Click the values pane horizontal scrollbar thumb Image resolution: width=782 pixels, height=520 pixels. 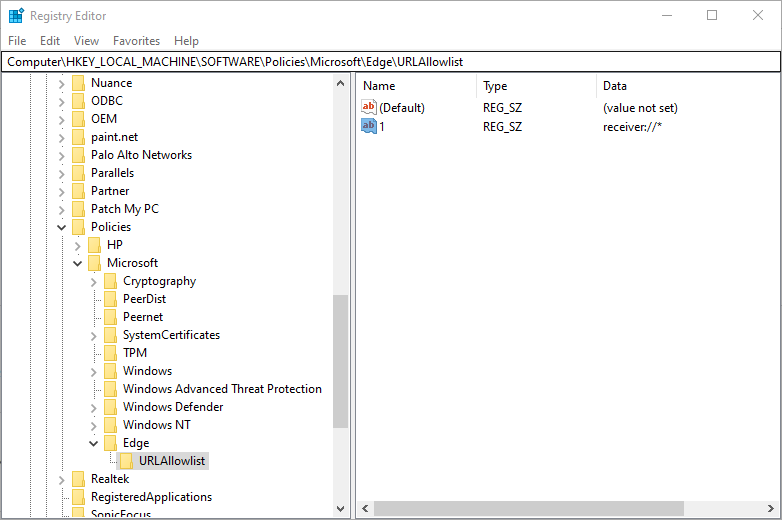tap(529, 509)
